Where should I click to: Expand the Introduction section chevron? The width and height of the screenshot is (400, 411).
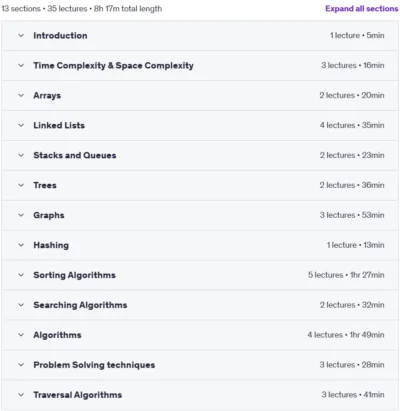(x=21, y=35)
